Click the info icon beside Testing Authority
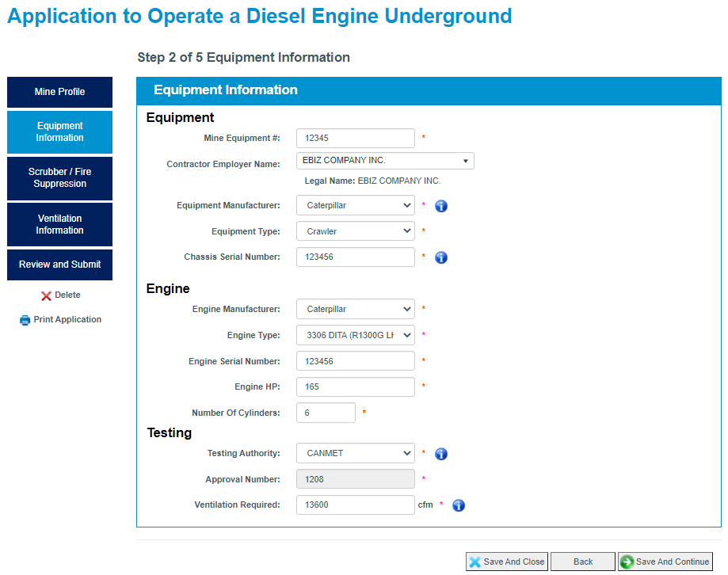Image resolution: width=728 pixels, height=575 pixels. click(x=441, y=453)
